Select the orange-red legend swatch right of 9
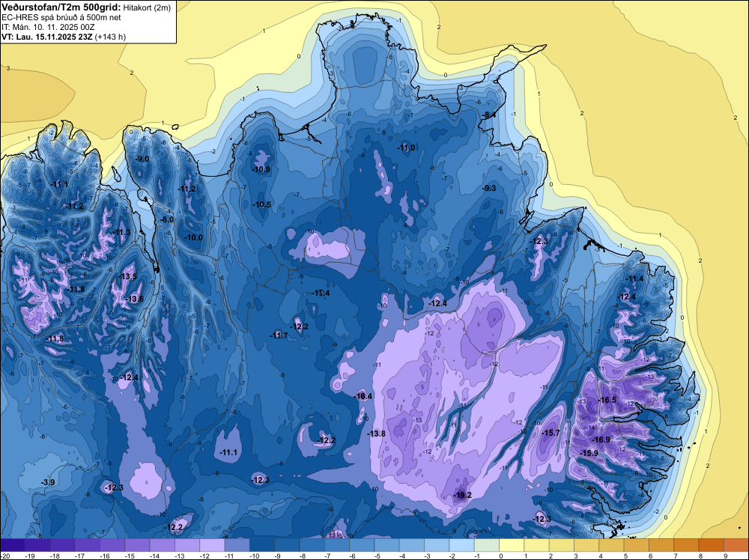 pos(736,545)
